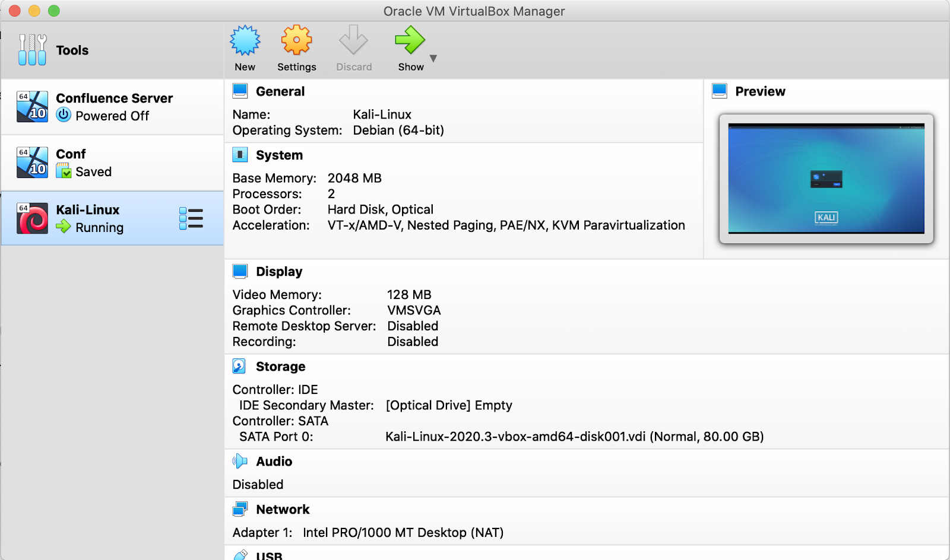Click the Remote Desktop Server Disabled value
Screen dimensions: 950x560
tap(413, 326)
